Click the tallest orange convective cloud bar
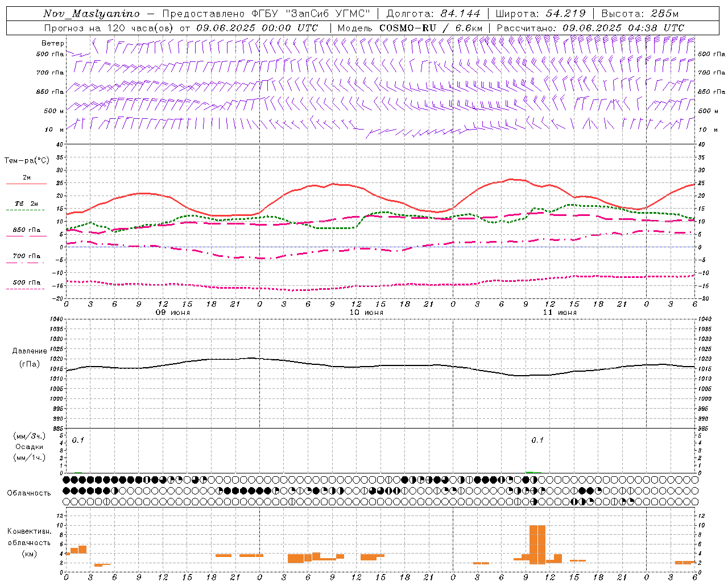 point(537,544)
